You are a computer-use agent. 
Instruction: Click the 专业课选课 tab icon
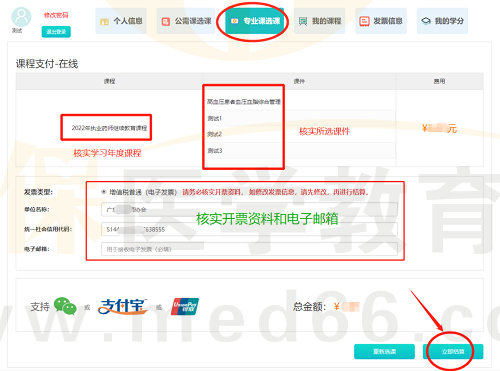click(x=234, y=21)
